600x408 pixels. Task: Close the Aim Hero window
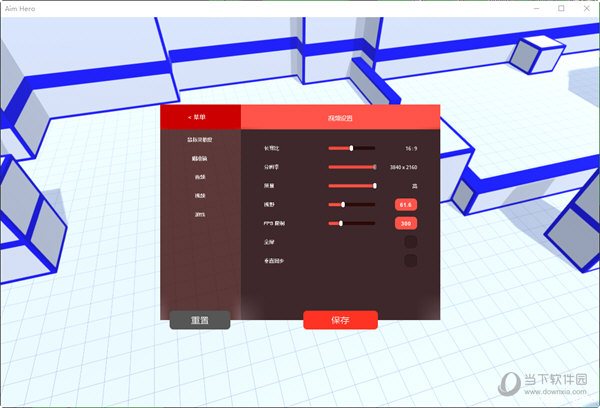[587, 8]
